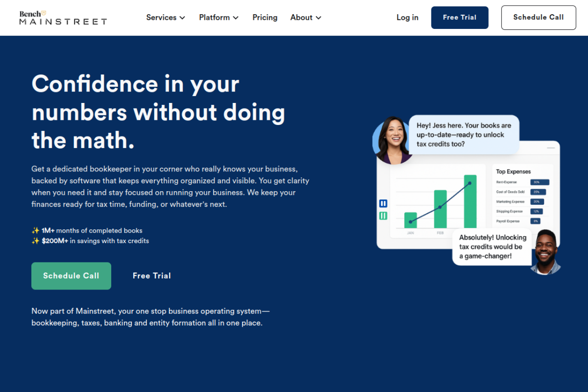Click the "Now part of Mainstreet" paragraph
The width and height of the screenshot is (588, 392).
click(151, 317)
